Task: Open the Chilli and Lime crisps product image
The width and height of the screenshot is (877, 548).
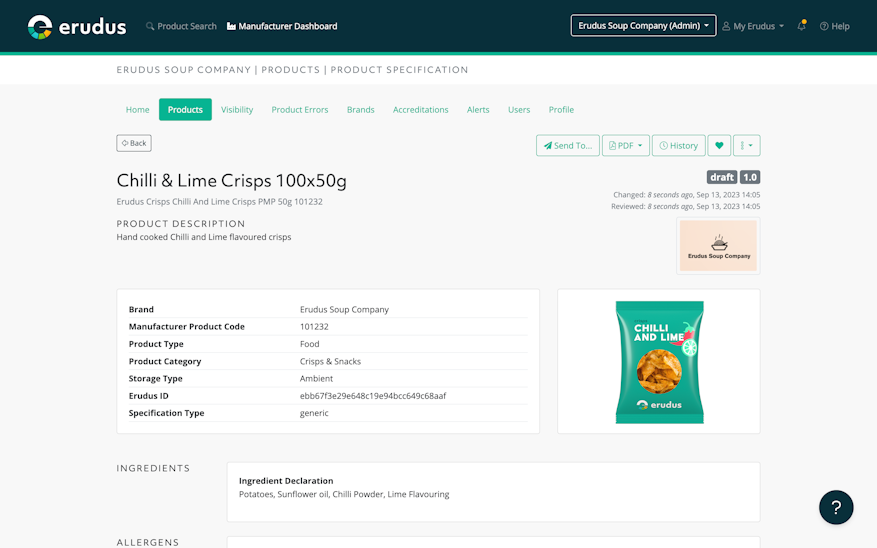Action: pyautogui.click(x=659, y=362)
